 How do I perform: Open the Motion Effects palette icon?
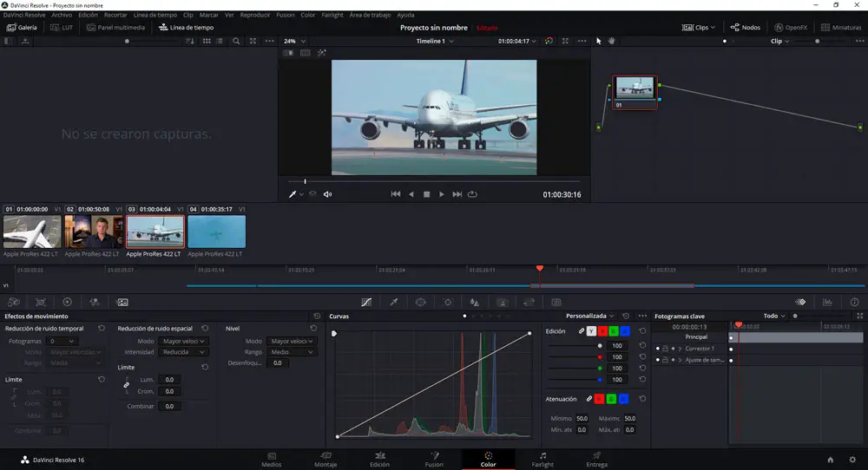[122, 303]
